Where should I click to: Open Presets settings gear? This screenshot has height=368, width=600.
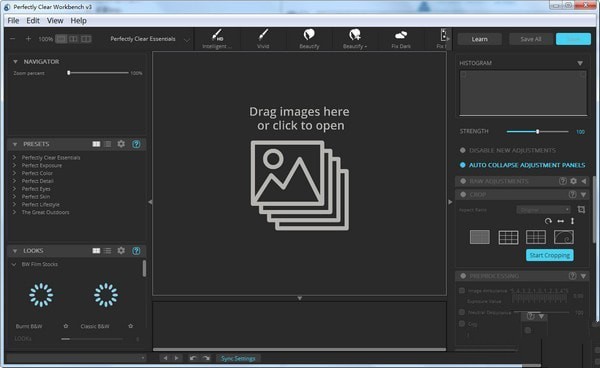coord(121,144)
